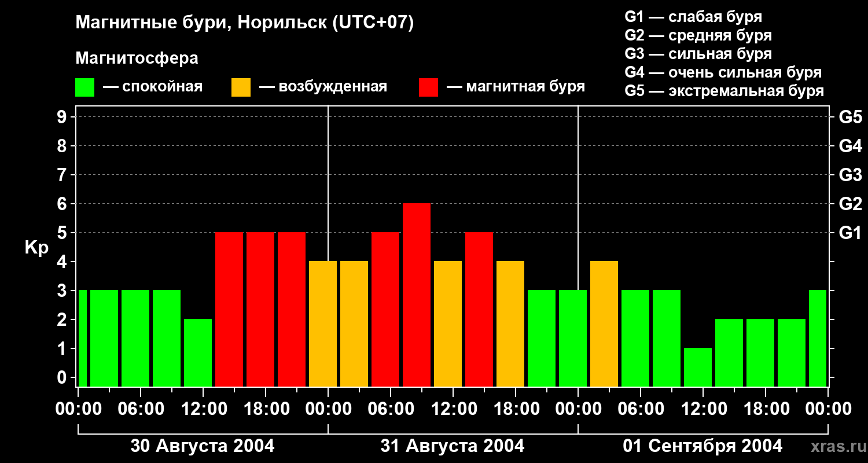Click the last '00:00' label at the chart end
This screenshot has width=868, height=463.
click(x=828, y=409)
